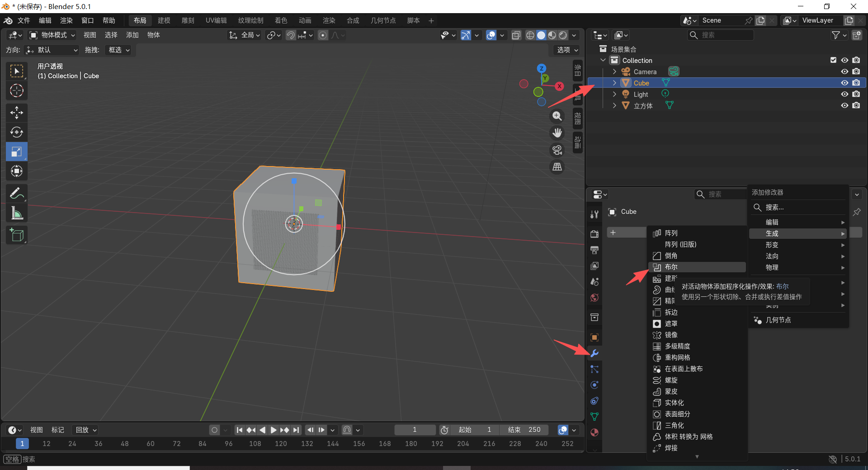Disable Cube render camera icon

point(856,83)
